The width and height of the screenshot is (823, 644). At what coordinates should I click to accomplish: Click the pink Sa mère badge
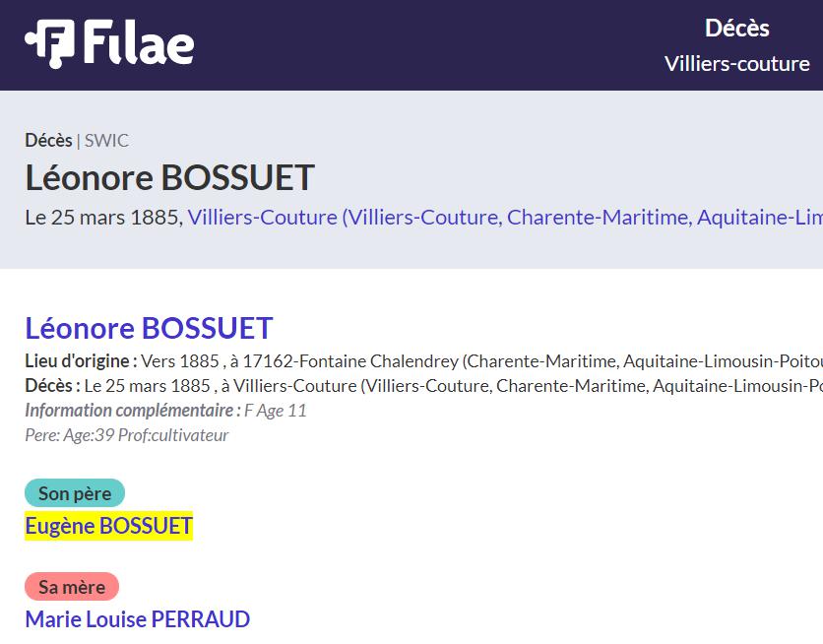(x=72, y=587)
